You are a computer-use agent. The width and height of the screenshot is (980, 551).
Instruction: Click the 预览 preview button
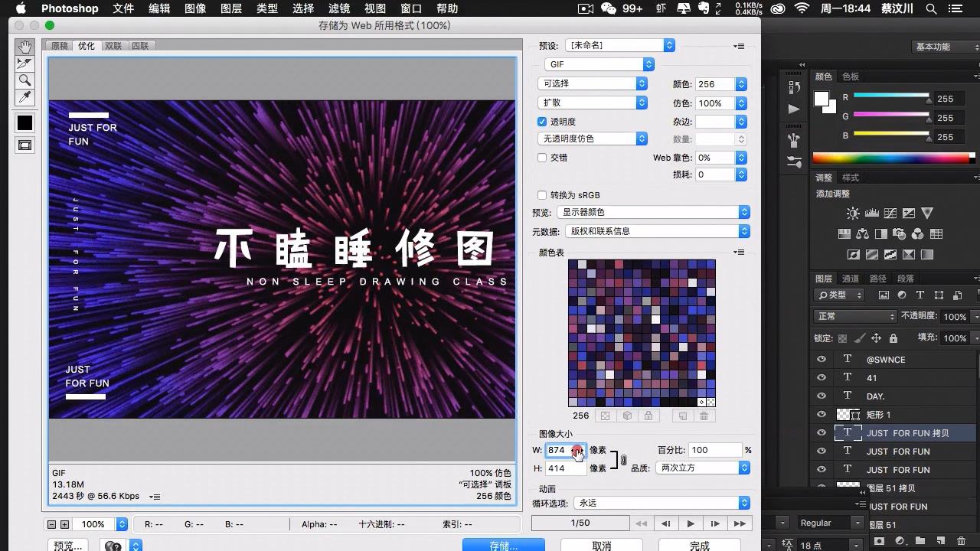pyautogui.click(x=67, y=546)
